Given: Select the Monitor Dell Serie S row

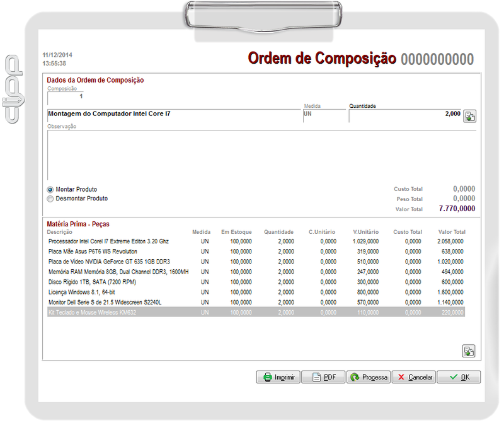Looking at the screenshot, I should click(105, 303).
